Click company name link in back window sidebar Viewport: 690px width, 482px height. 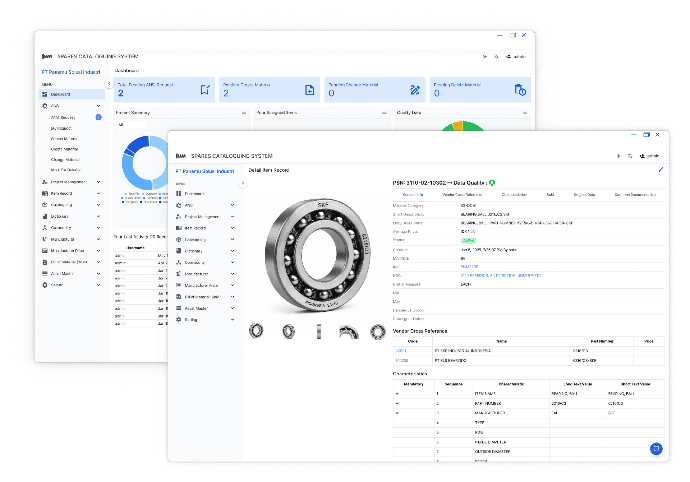71,72
